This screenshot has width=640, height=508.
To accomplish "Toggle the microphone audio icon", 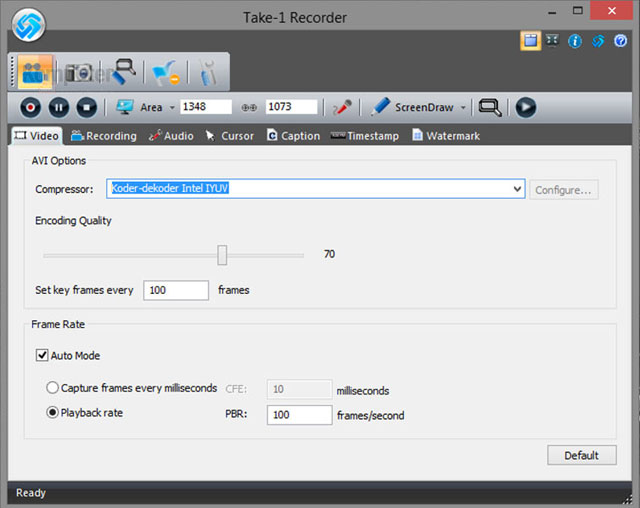I will [342, 108].
